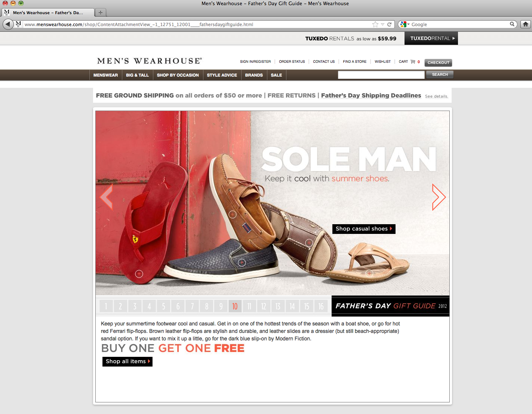Focus the Google search field
The image size is (532, 414).
[460, 24]
